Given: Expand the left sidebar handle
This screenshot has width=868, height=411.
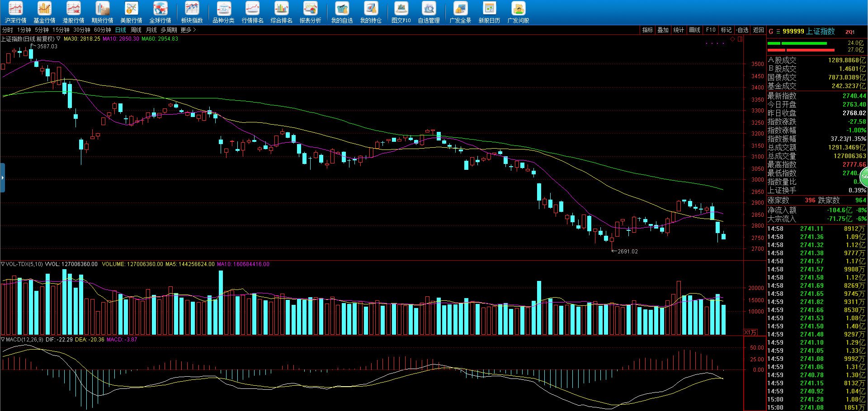Looking at the screenshot, I should tap(2, 177).
